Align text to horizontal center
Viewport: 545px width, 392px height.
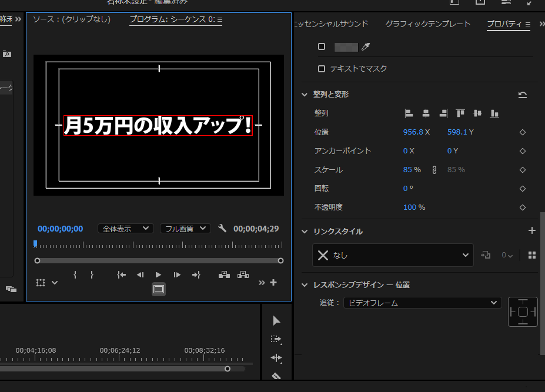[x=426, y=113]
